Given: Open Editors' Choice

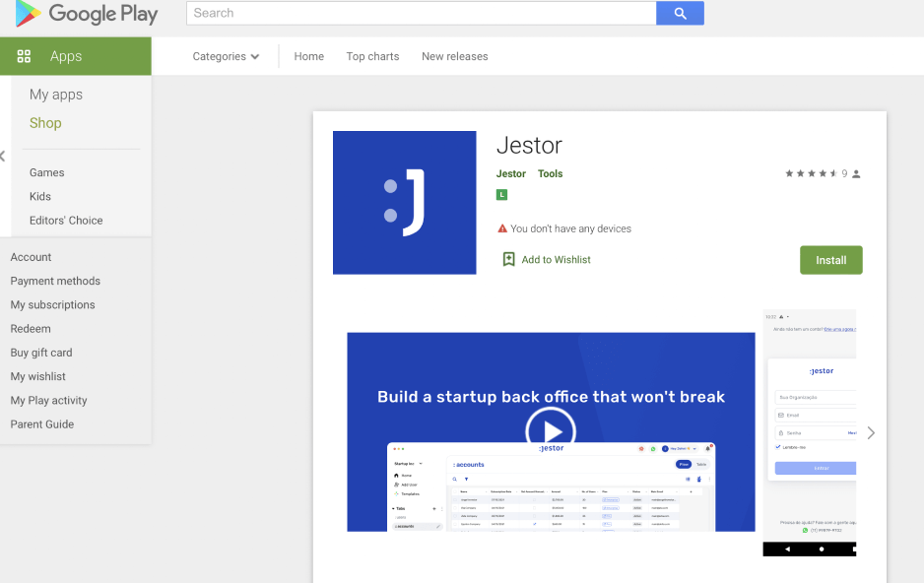Looking at the screenshot, I should point(66,221).
